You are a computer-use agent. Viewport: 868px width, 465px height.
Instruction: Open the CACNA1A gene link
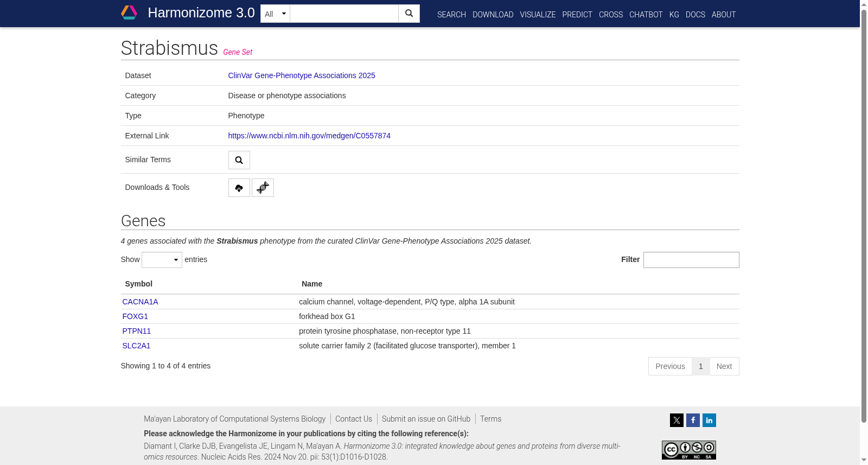[x=140, y=302]
